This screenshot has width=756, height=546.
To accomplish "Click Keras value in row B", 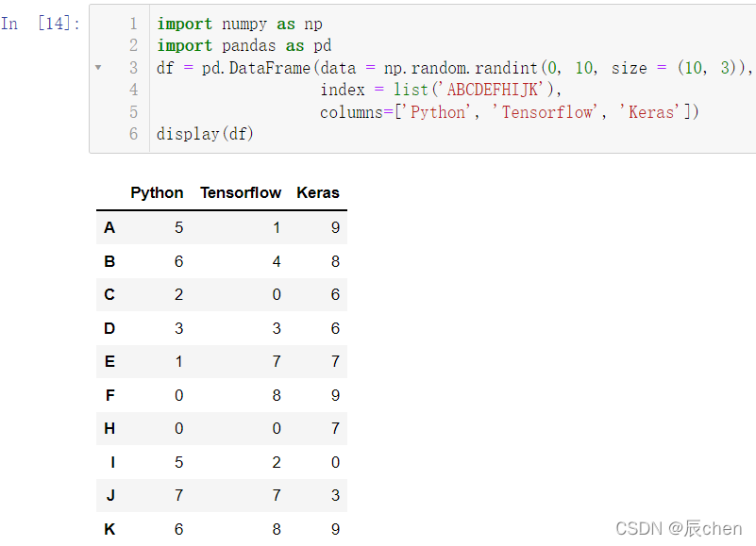I will click(x=336, y=261).
